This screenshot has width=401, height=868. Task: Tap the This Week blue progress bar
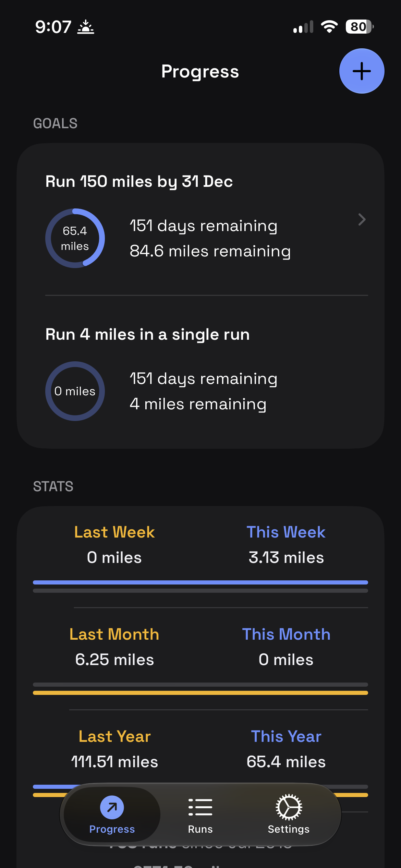click(200, 582)
